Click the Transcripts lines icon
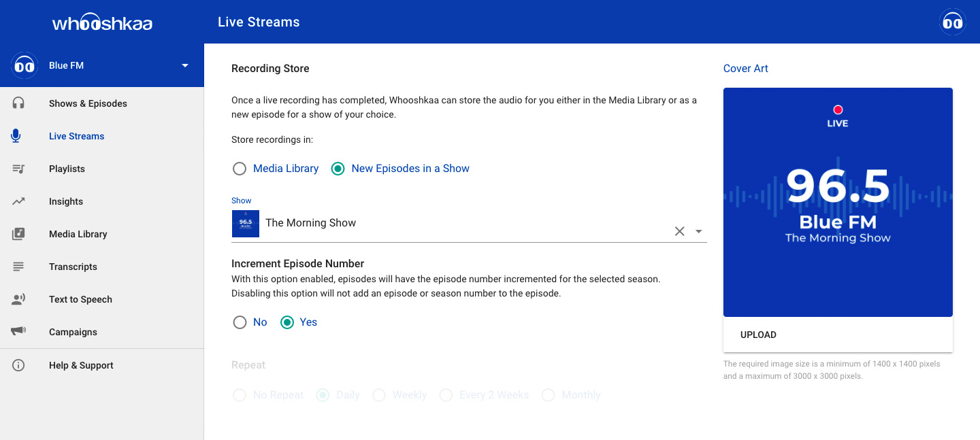 (18, 267)
